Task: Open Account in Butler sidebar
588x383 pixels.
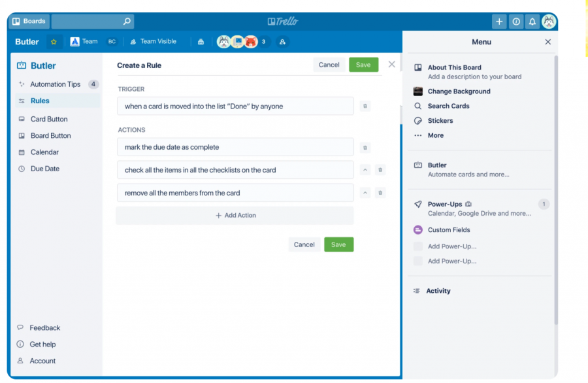Action: pyautogui.click(x=37, y=361)
